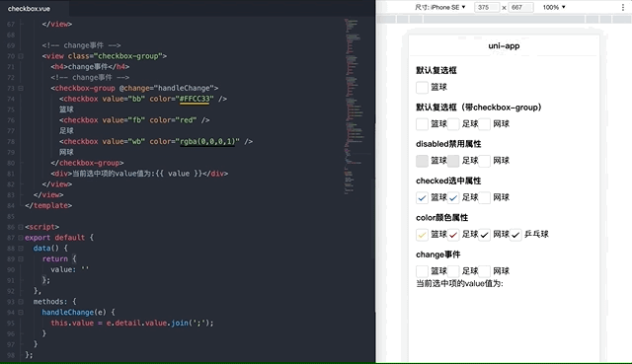
Task: Click handleChange(e) on line 94
Action: click(x=74, y=312)
